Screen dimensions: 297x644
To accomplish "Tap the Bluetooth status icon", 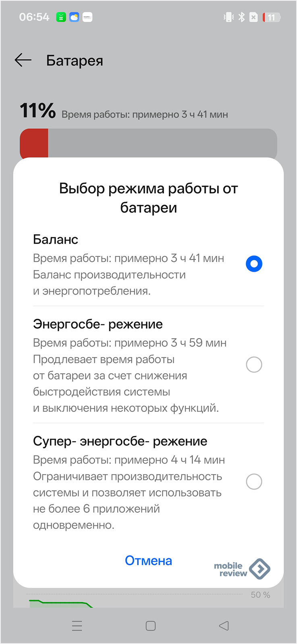I will tap(241, 17).
